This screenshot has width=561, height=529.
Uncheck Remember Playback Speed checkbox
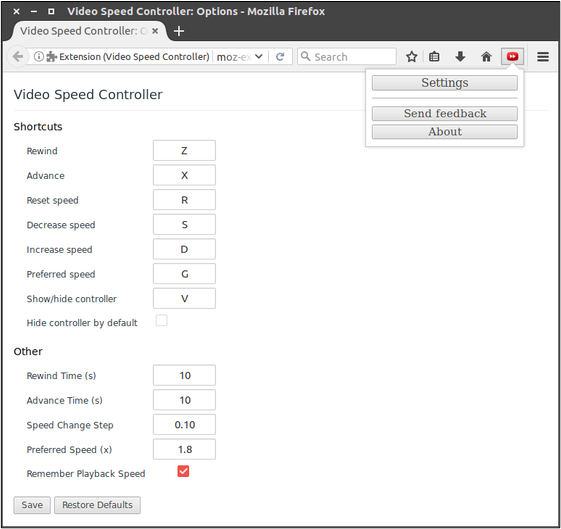[183, 471]
